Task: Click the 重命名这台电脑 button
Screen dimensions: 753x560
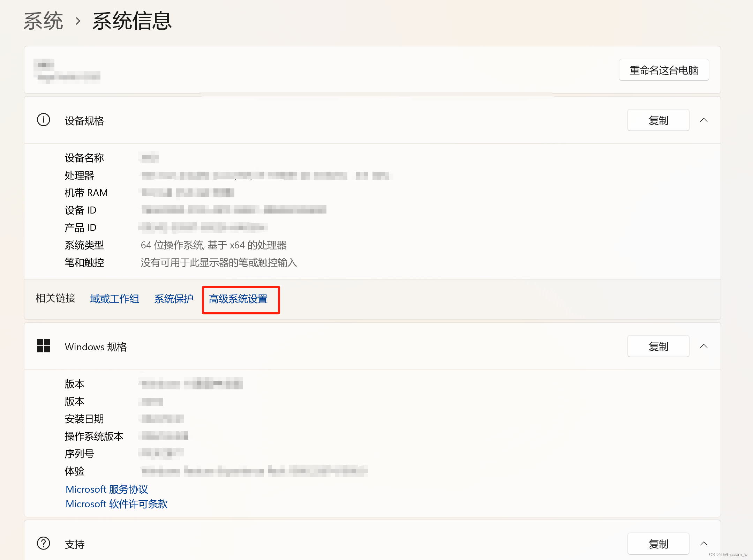Action: pyautogui.click(x=664, y=70)
